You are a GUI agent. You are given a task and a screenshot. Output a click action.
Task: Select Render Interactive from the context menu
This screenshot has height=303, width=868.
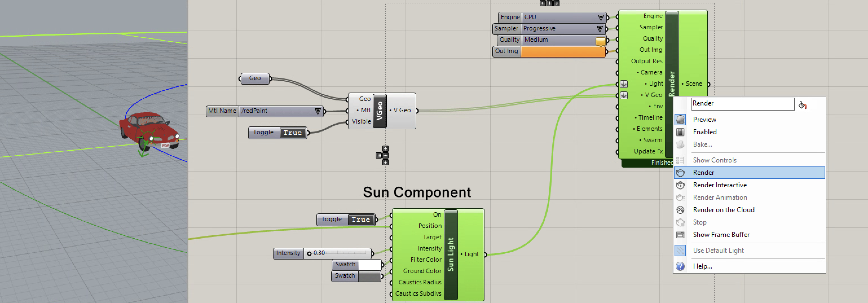719,185
